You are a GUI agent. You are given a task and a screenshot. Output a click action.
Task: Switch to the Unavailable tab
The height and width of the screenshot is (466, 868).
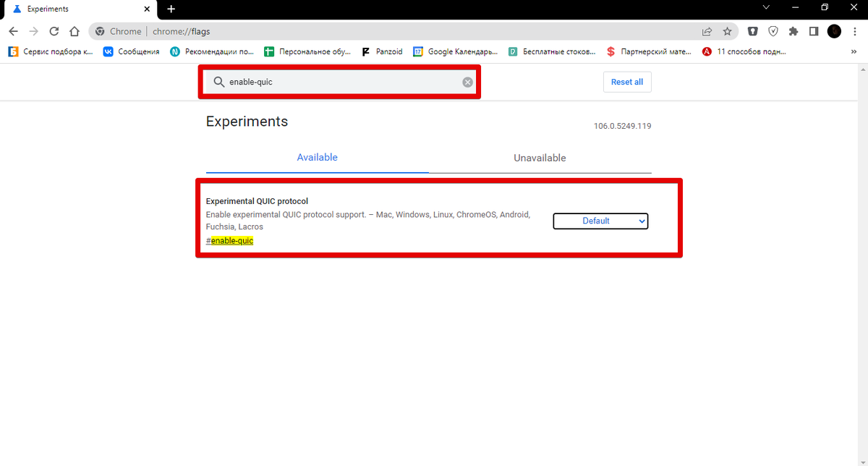click(540, 158)
